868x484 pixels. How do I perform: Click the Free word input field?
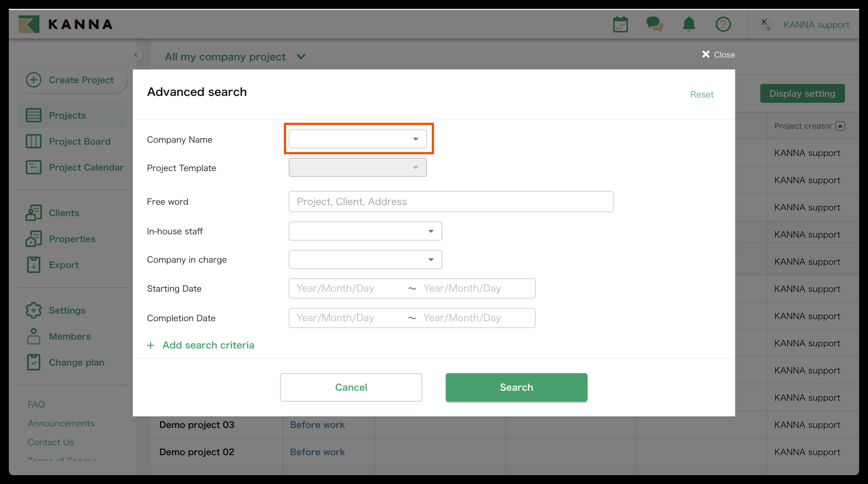(451, 201)
